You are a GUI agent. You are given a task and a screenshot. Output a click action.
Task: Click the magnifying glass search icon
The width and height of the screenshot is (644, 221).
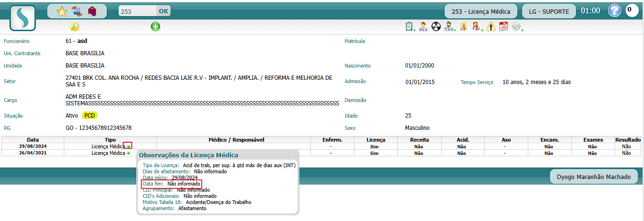[75, 26]
